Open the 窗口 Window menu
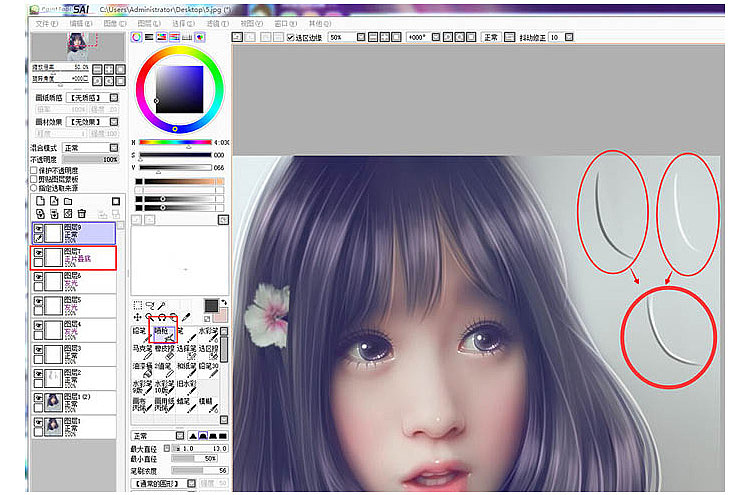The image size is (750, 495). point(286,23)
